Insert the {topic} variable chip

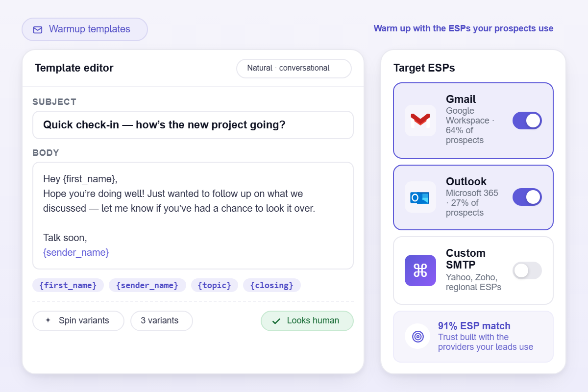[x=215, y=285]
